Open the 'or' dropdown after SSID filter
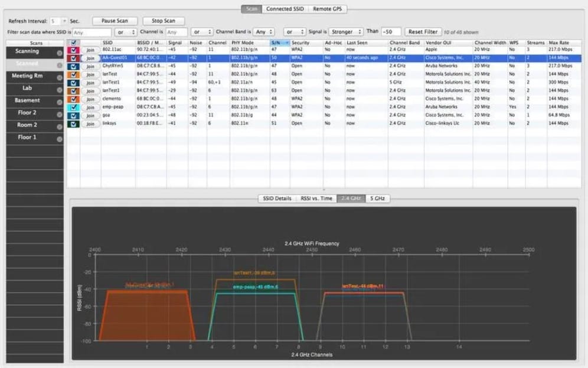The image size is (588, 368). [125, 32]
